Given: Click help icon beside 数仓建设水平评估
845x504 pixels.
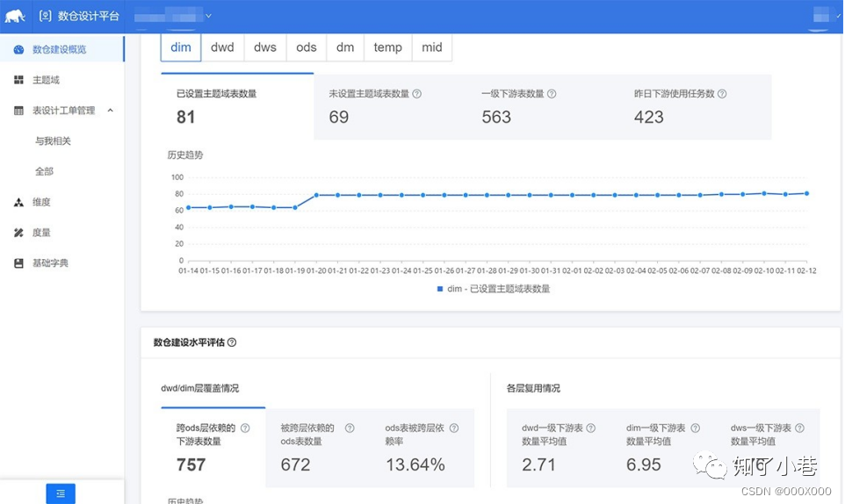Looking at the screenshot, I should (232, 342).
